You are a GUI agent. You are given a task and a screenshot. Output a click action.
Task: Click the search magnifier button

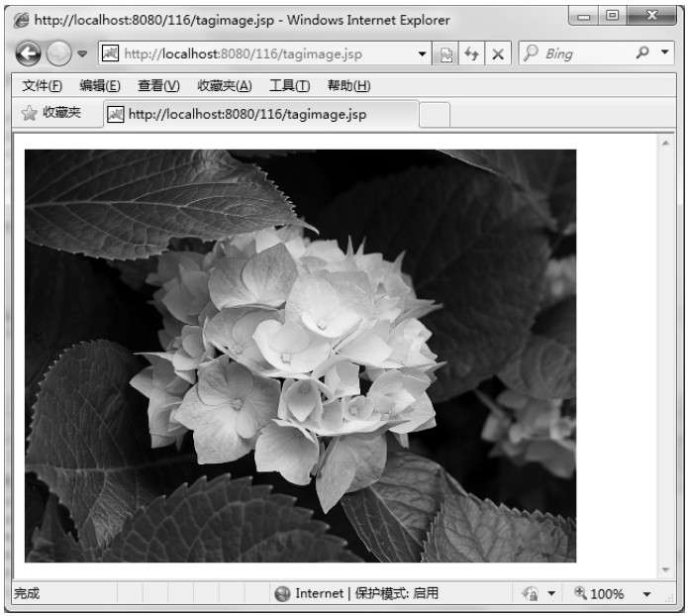pyautogui.click(x=642, y=52)
